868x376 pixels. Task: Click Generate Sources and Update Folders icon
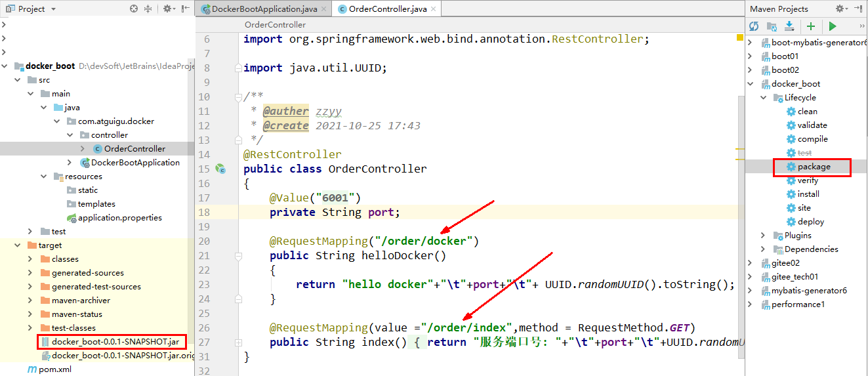point(772,26)
